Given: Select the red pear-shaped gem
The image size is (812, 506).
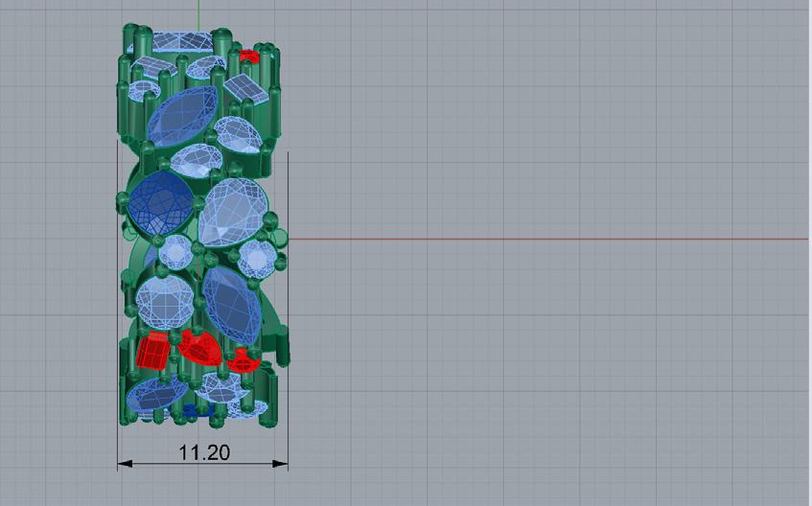Looking at the screenshot, I should (x=201, y=347).
